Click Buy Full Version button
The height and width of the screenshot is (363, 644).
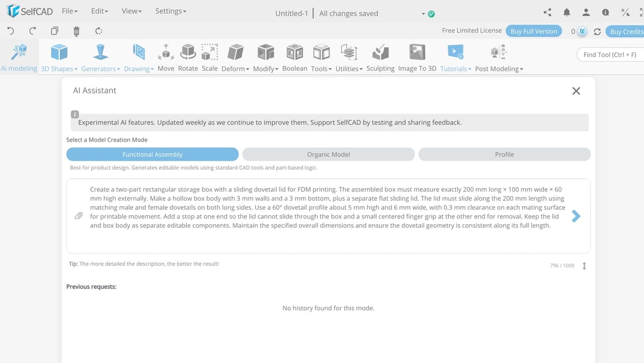click(534, 31)
